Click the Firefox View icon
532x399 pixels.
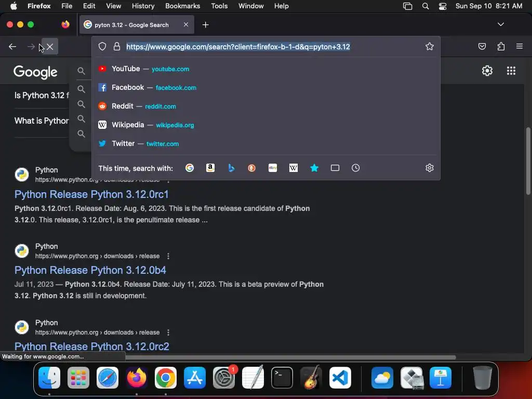[65, 24]
